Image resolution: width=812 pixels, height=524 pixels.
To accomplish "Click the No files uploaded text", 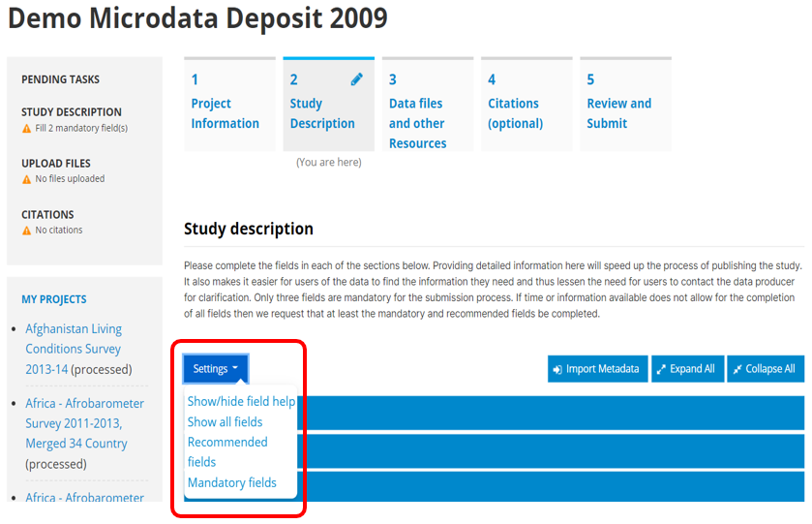I will tap(70, 179).
